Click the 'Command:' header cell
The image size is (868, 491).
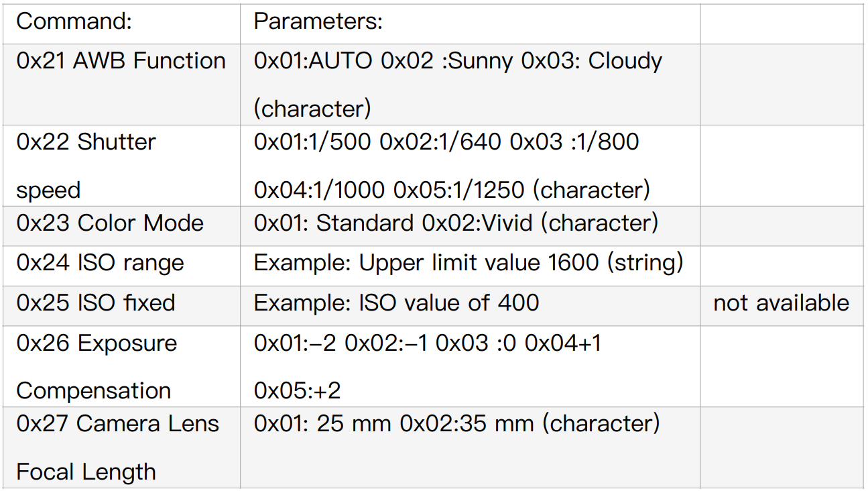pos(74,21)
